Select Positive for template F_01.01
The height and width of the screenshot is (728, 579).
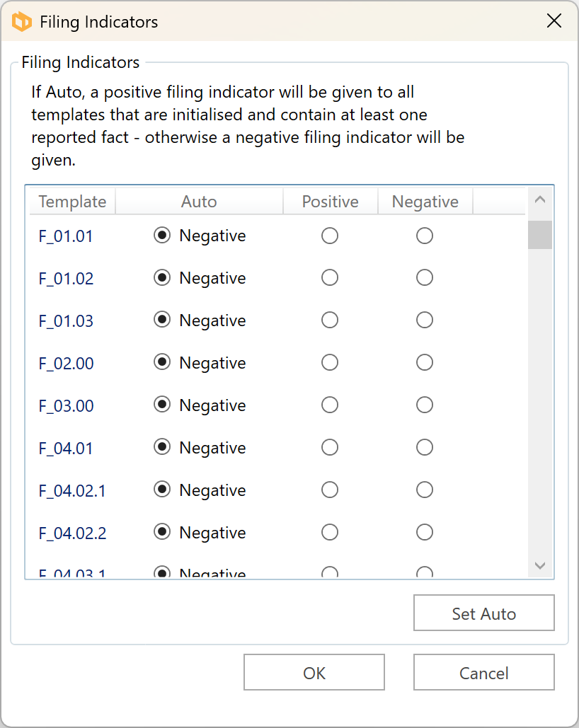[x=330, y=236]
